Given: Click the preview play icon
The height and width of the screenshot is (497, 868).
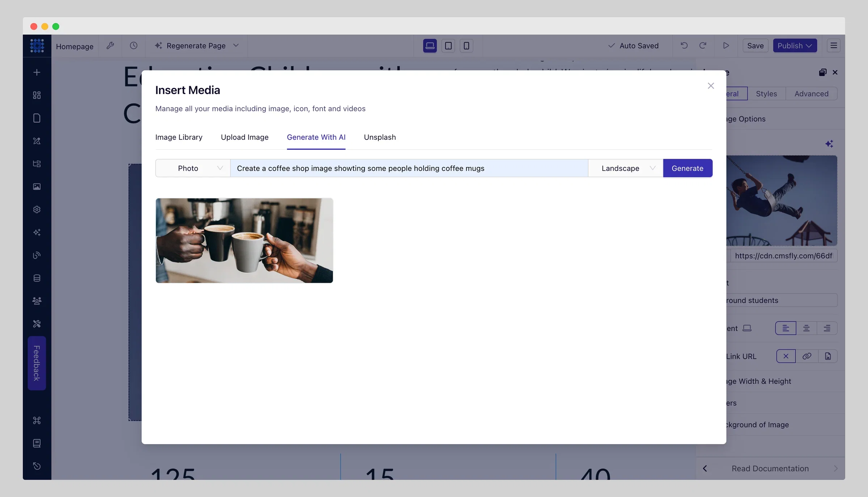Looking at the screenshot, I should pyautogui.click(x=726, y=46).
